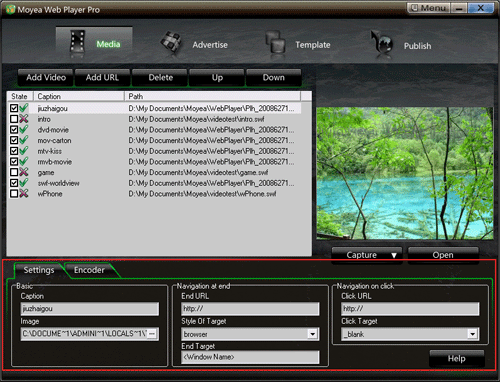The image size is (500, 382).
Task: Go to the Template section
Action: click(x=313, y=45)
